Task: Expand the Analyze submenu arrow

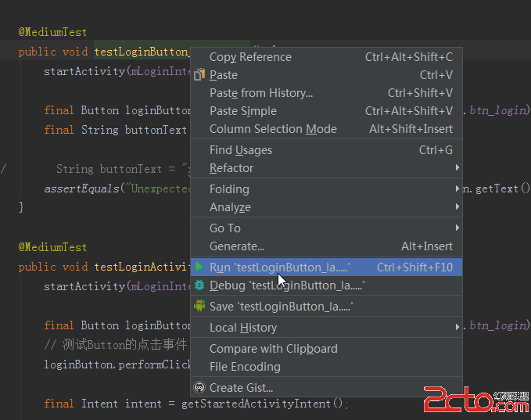Action: coord(457,207)
